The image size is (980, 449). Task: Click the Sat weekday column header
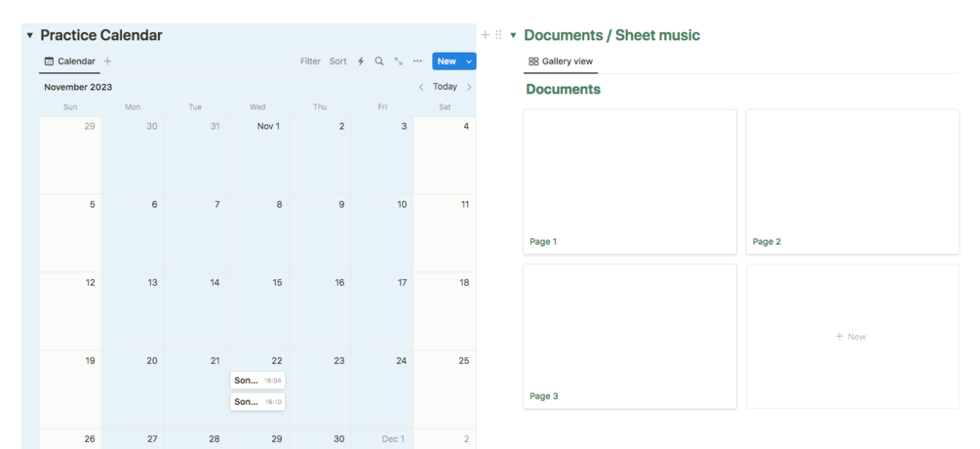pyautogui.click(x=445, y=107)
